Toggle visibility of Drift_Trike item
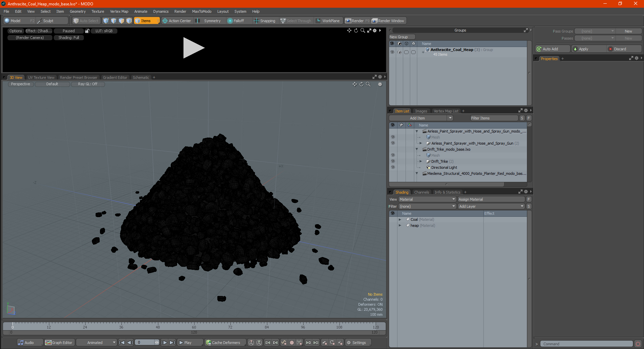Viewport: 644px width, 349px height. pos(392,161)
